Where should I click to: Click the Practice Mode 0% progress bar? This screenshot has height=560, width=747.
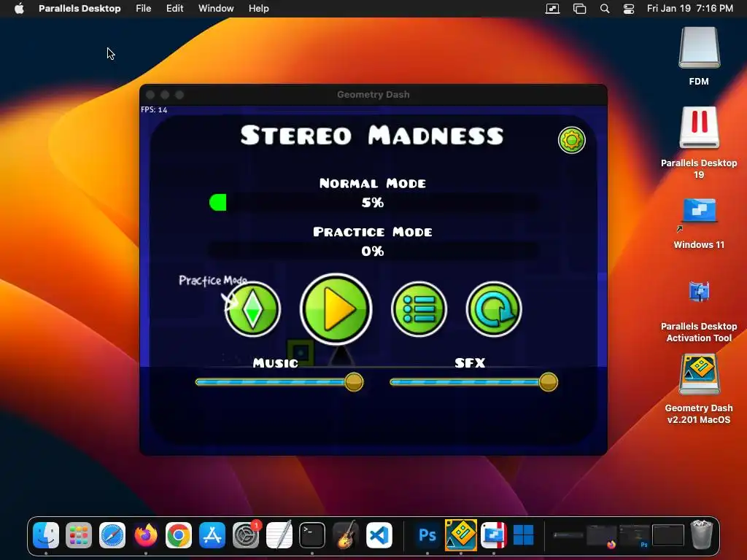point(373,251)
